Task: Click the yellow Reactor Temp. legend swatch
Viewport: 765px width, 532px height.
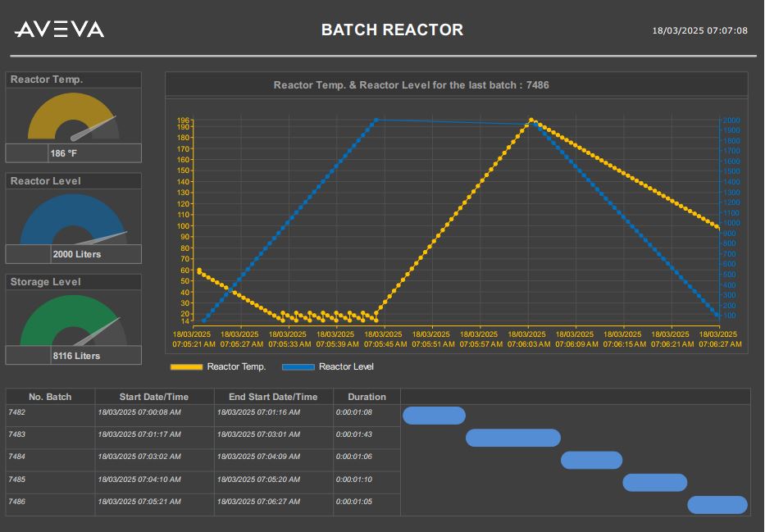Action: click(x=186, y=367)
